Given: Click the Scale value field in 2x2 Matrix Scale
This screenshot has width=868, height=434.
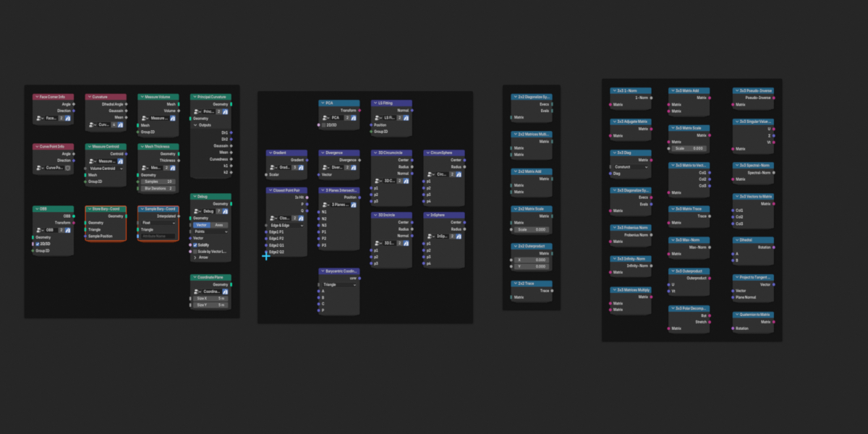Looking at the screenshot, I should [533, 229].
